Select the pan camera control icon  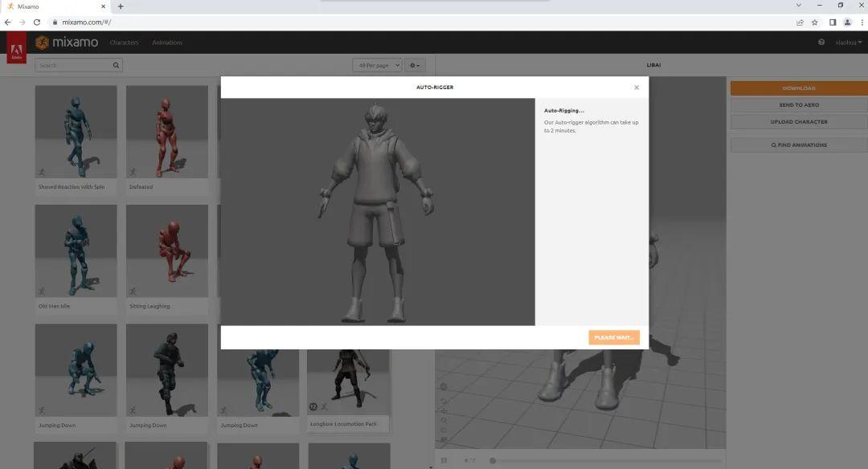pos(443,410)
